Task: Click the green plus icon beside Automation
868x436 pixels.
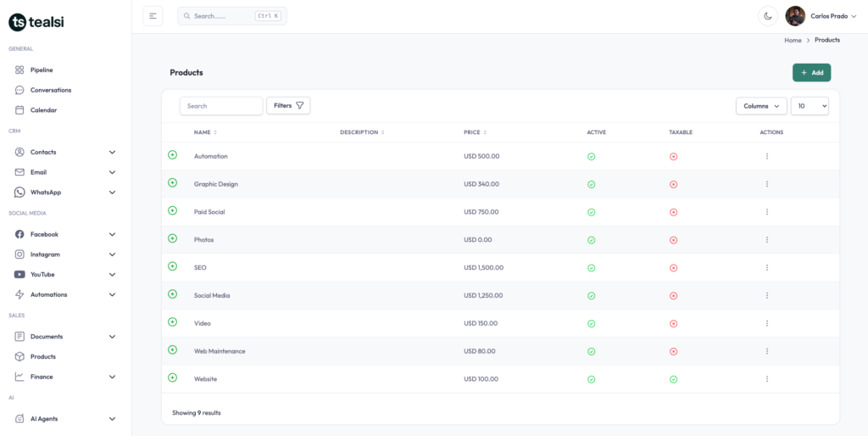Action: point(173,155)
